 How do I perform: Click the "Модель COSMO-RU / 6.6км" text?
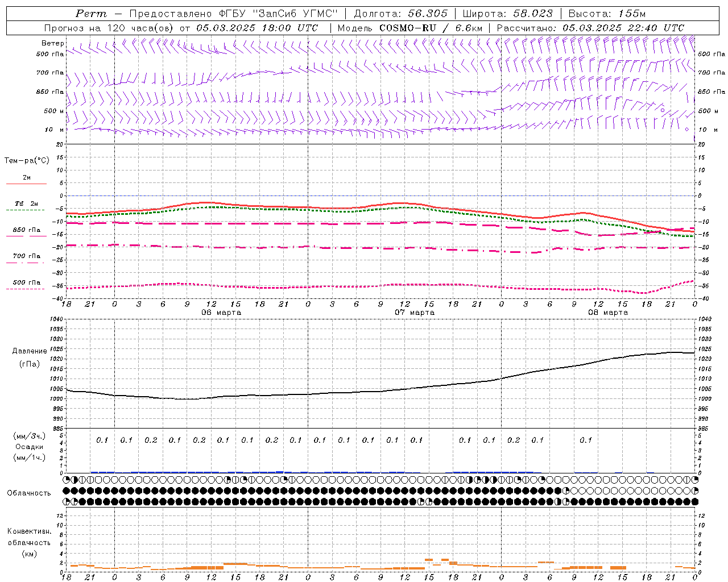point(410,28)
